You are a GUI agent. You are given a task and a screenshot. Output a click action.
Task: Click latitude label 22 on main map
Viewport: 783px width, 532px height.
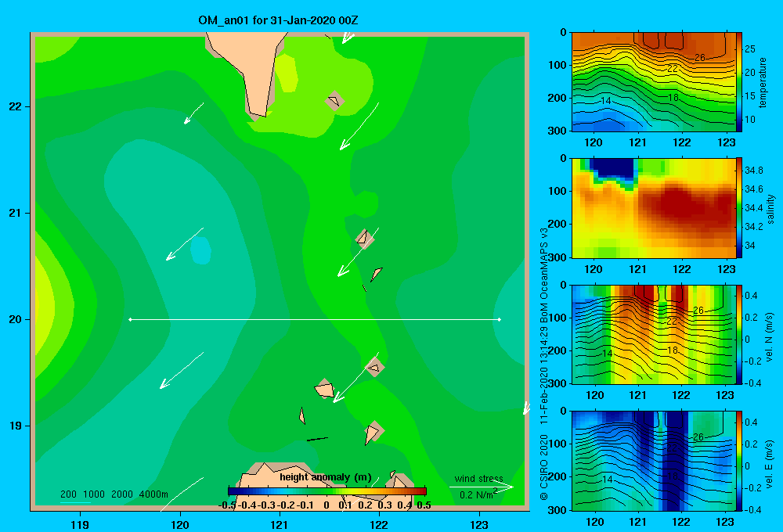15,106
